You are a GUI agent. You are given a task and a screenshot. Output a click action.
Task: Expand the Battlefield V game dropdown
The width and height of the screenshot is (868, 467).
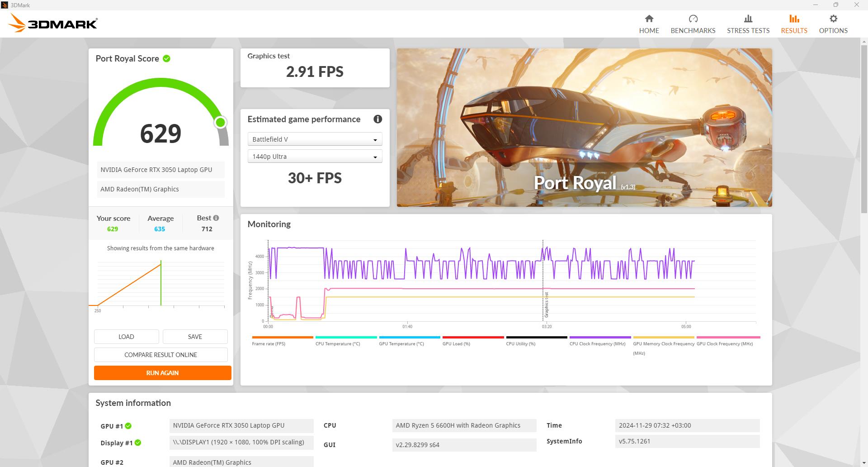pos(315,139)
